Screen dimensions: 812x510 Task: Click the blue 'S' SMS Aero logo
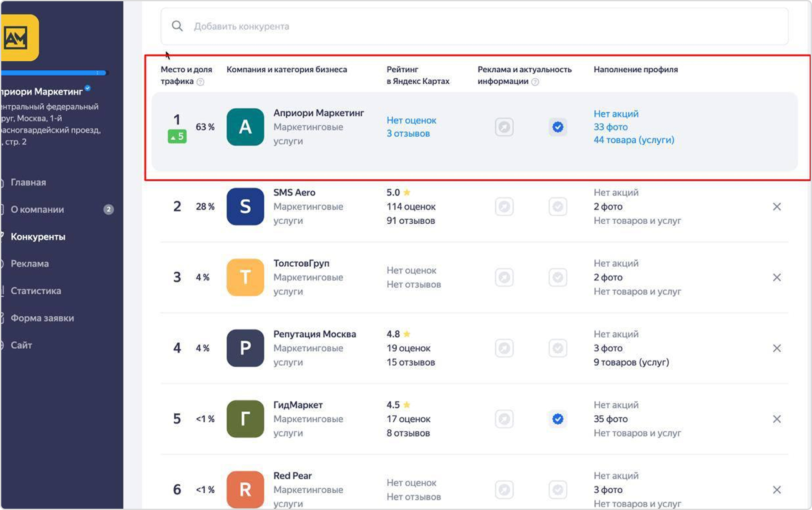[245, 207]
